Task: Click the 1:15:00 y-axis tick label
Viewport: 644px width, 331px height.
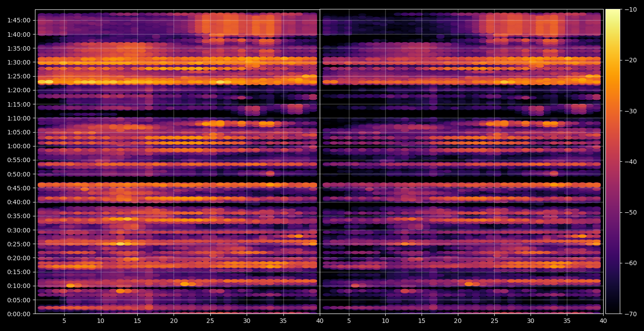Action: pos(19,104)
